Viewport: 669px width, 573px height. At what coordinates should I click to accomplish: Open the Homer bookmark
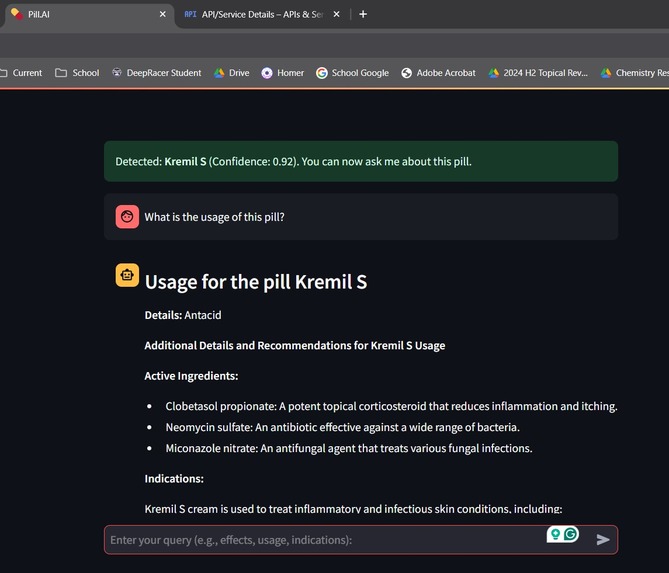pos(283,73)
